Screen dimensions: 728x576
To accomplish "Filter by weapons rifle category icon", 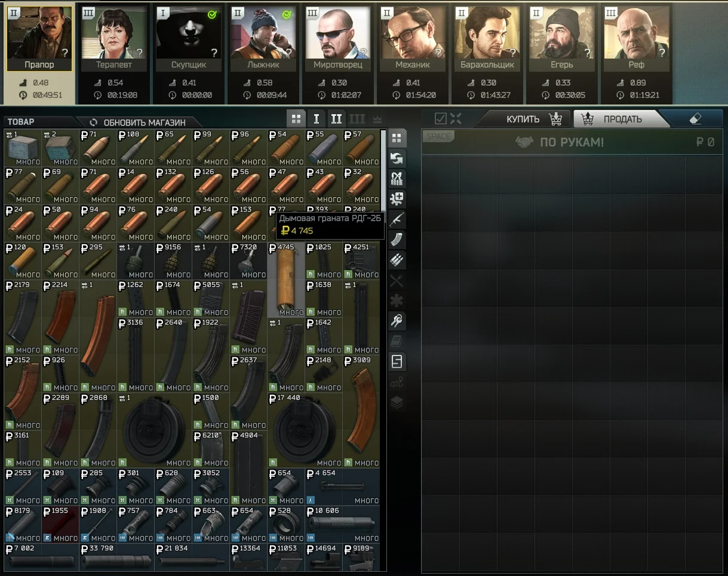I will [397, 219].
